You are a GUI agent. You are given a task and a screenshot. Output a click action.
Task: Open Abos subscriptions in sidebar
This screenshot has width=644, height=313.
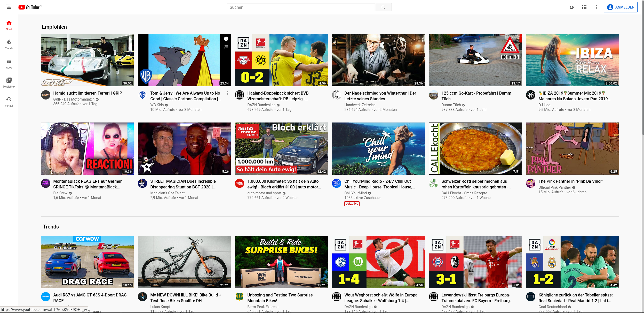9,64
